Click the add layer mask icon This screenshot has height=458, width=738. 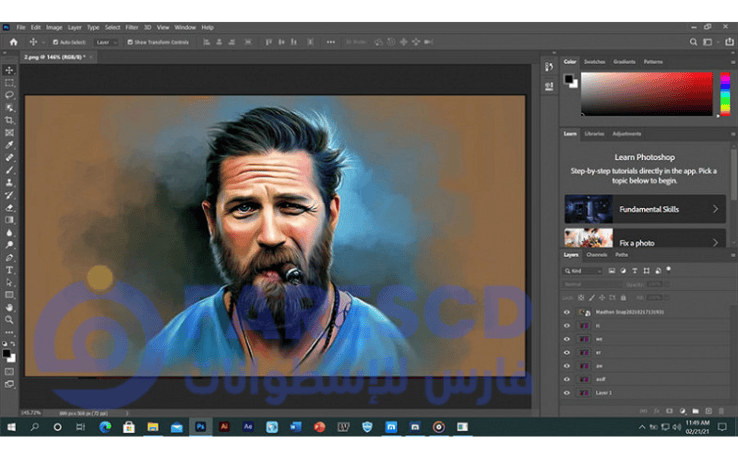click(x=669, y=411)
